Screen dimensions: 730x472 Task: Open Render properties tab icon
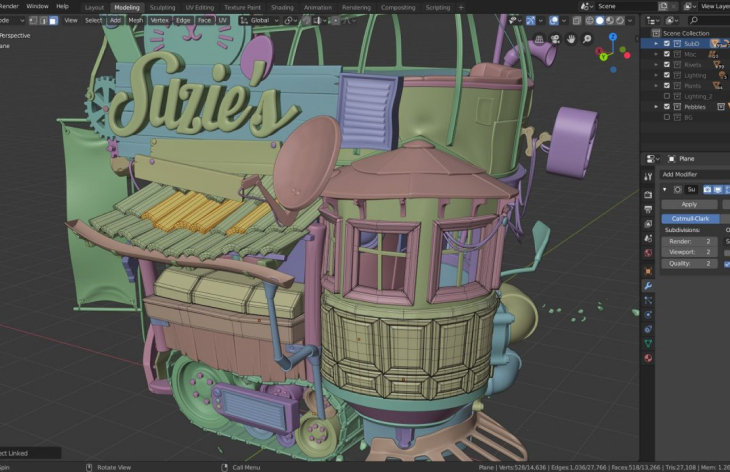click(x=648, y=195)
